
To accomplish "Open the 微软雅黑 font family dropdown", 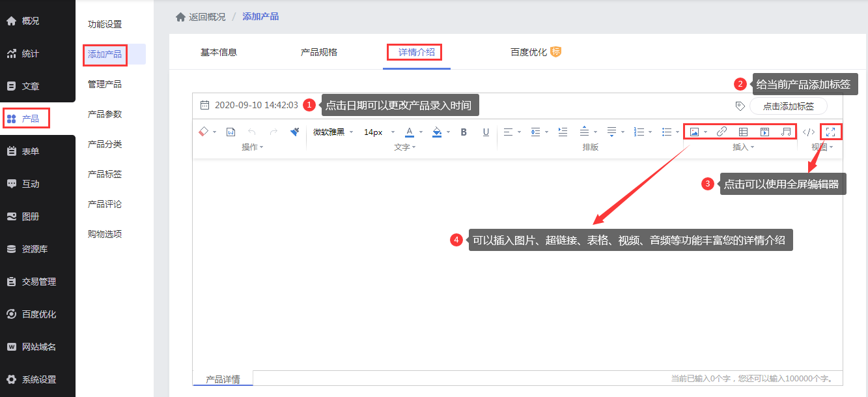I will pyautogui.click(x=333, y=132).
